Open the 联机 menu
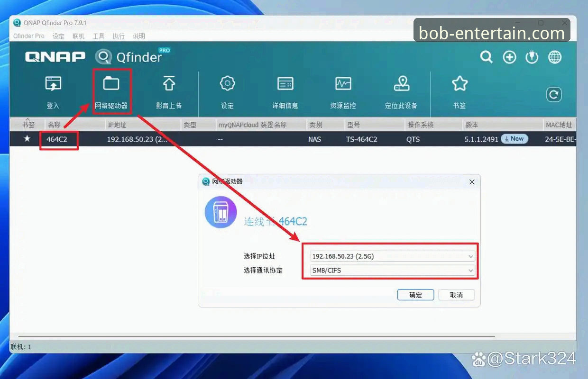 point(78,36)
